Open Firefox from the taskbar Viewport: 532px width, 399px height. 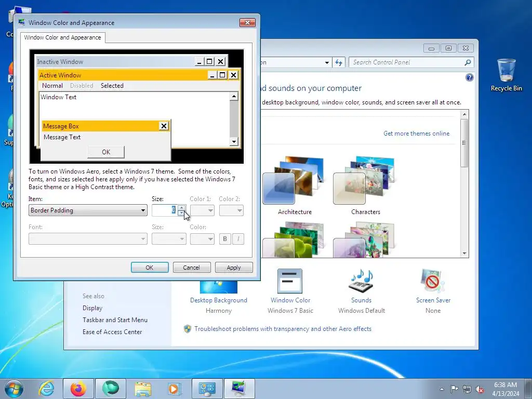point(78,389)
